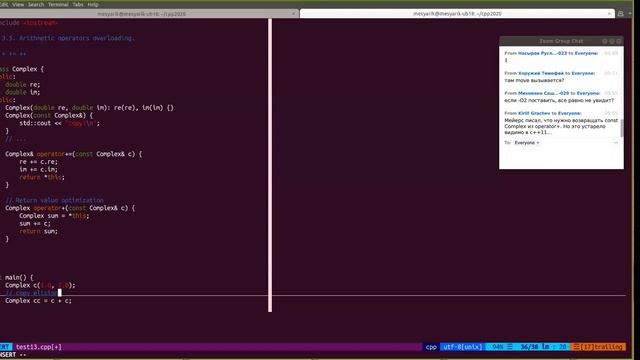Click the new tab icon beside the tabs
Image resolution: width=640 pixels, height=360 pixels.
621,14
